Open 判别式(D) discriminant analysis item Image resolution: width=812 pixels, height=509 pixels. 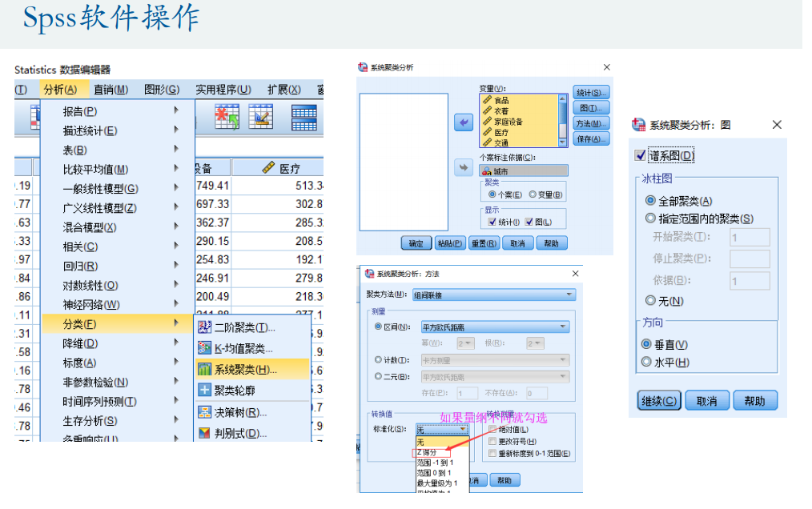(x=240, y=434)
